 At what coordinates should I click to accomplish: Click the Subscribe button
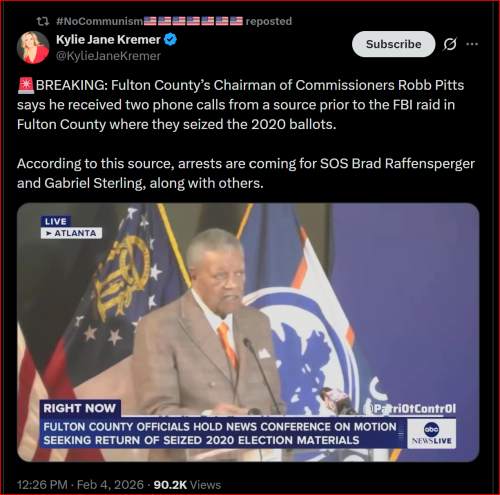393,44
